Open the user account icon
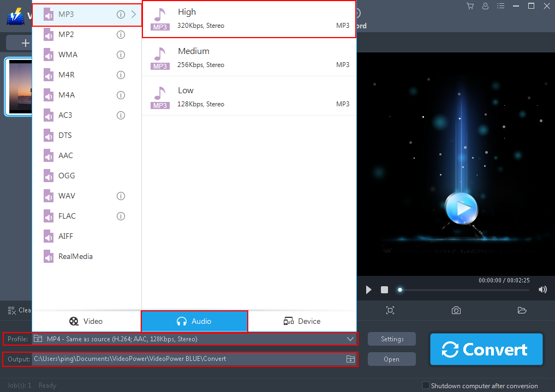 [485, 6]
